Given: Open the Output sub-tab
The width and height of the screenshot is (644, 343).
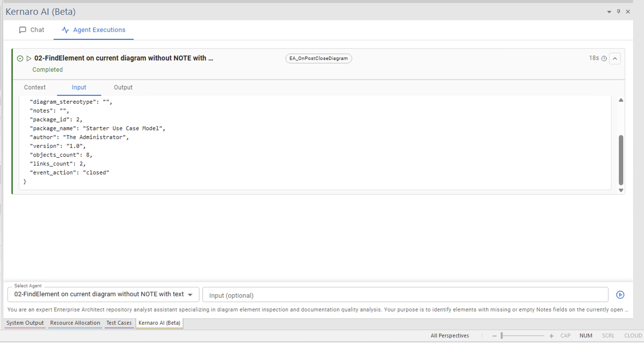Looking at the screenshot, I should coord(123,87).
